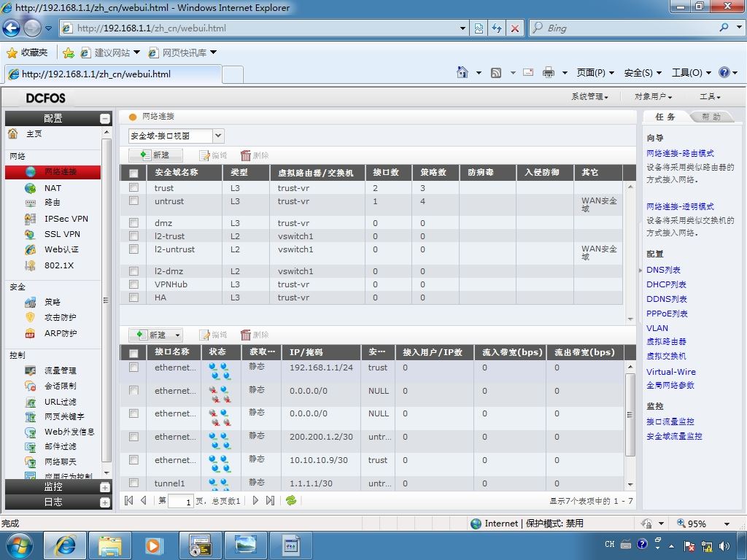Open the Web外发信息 sidebar icon
Screen dimensions: 747x560
coord(31,432)
